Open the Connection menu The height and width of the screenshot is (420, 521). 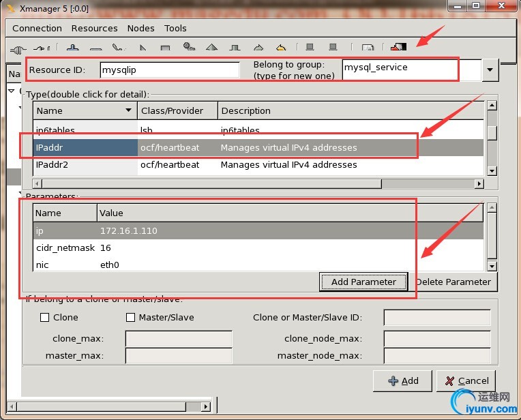tap(38, 28)
